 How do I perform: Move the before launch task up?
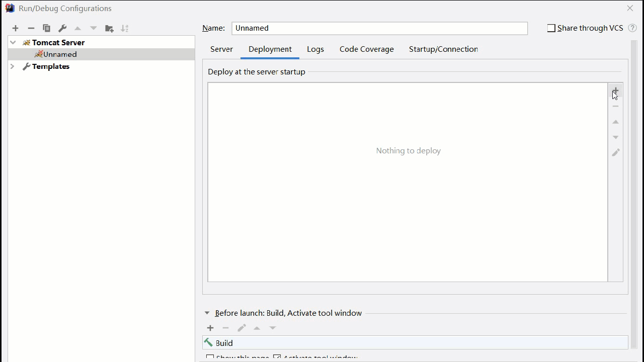pyautogui.click(x=257, y=328)
